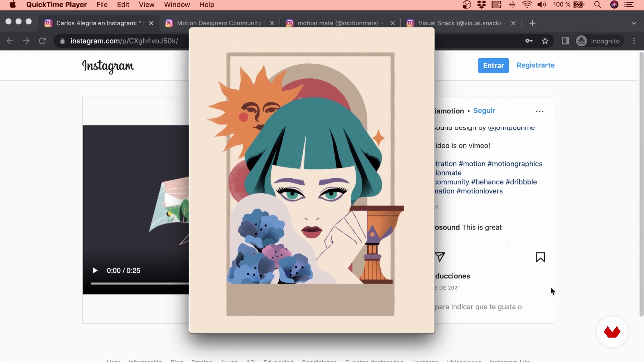Share the post with paper plane icon
This screenshot has height=362, width=644.
point(440,257)
